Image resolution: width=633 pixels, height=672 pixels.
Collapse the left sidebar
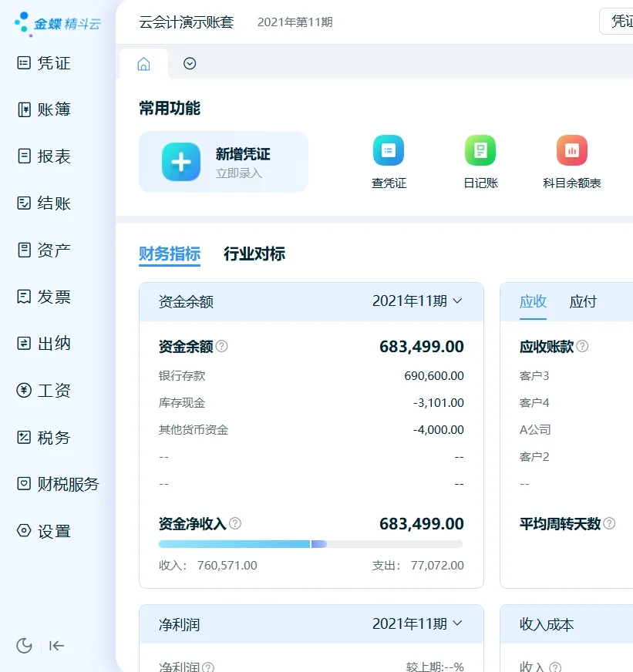tap(56, 646)
